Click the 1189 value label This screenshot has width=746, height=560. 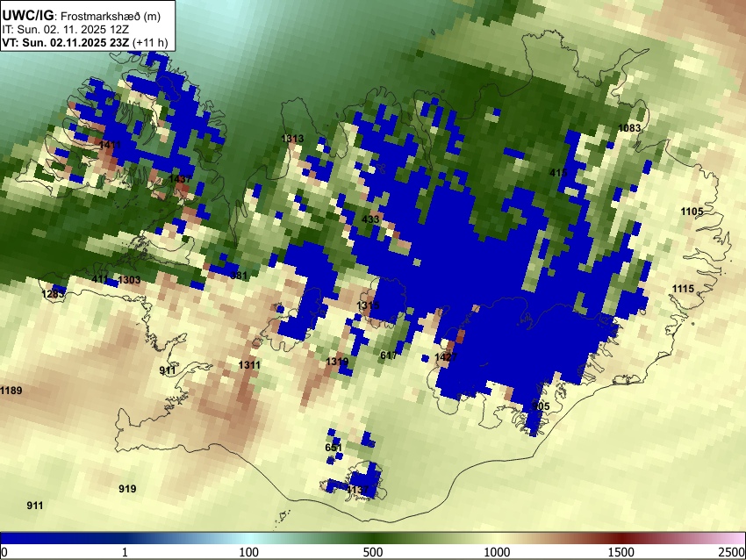pos(11,391)
